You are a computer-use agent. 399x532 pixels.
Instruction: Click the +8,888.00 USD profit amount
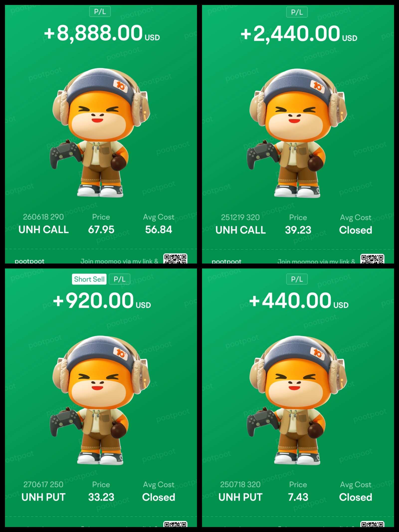[102, 33]
